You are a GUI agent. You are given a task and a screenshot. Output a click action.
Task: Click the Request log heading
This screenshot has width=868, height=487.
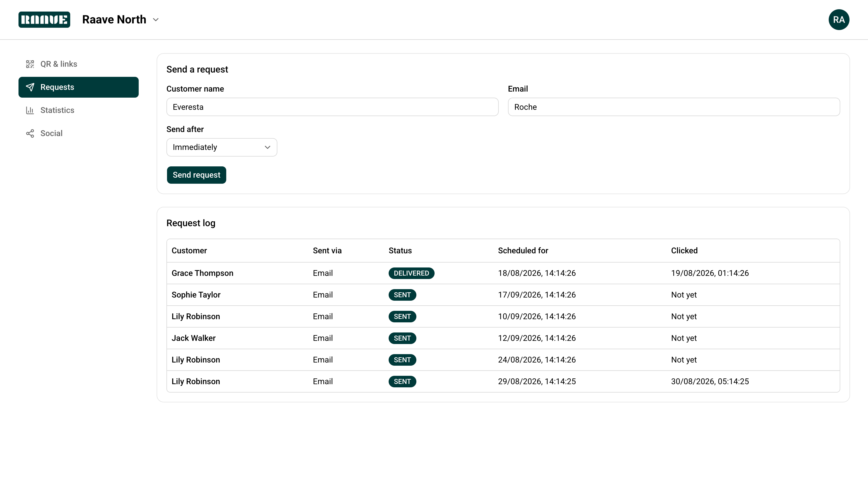(x=191, y=223)
